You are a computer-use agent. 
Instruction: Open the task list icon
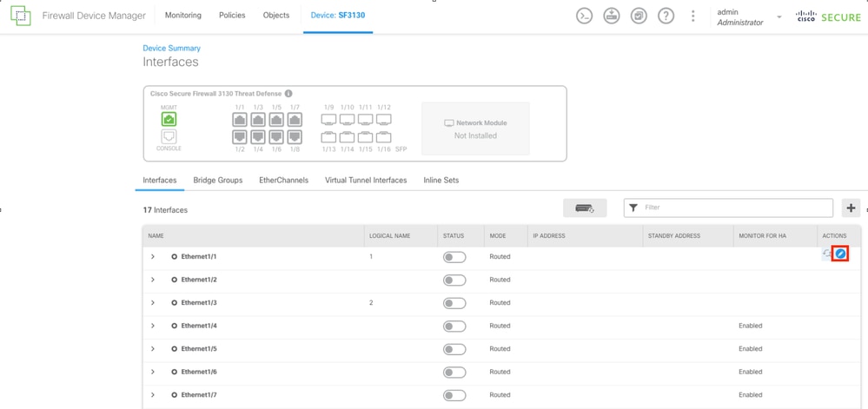[x=639, y=16]
